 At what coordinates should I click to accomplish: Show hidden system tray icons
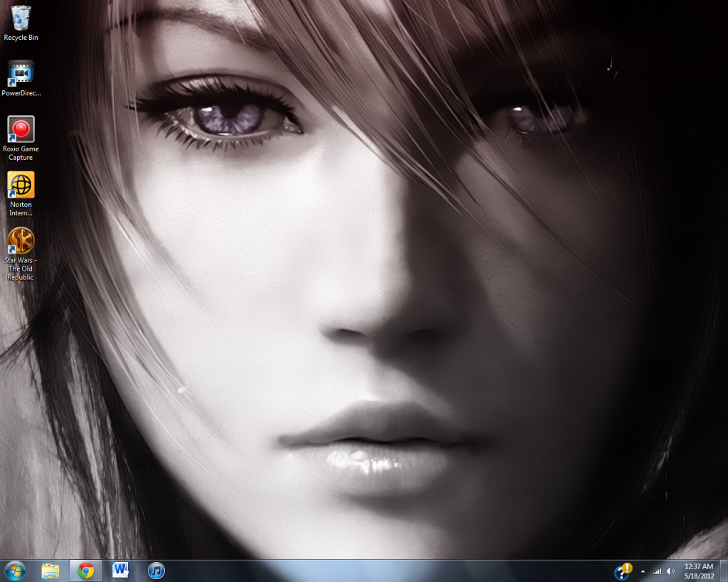point(643,571)
